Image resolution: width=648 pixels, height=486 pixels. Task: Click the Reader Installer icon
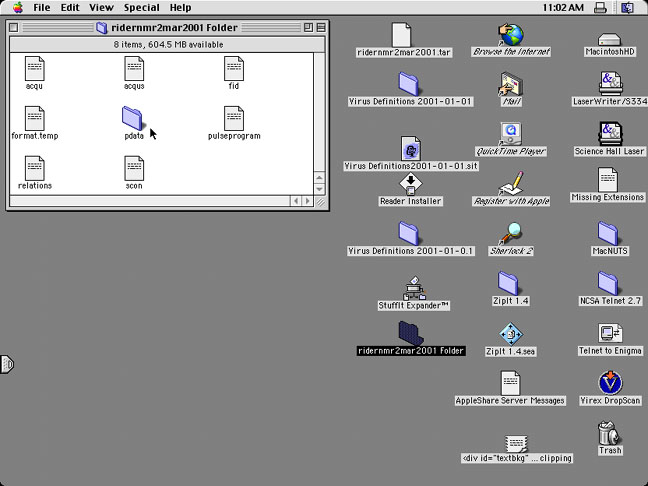tap(410, 184)
